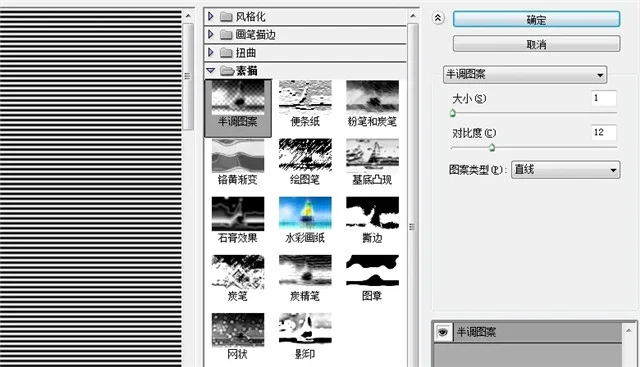Expand the 风格化 filter folder
The image size is (640, 367).
pos(211,16)
